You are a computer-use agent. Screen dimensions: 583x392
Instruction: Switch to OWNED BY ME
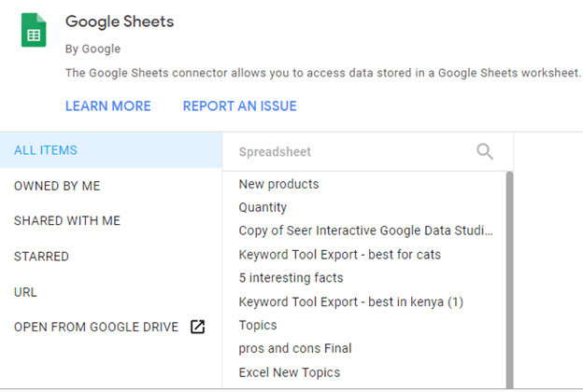click(x=57, y=186)
